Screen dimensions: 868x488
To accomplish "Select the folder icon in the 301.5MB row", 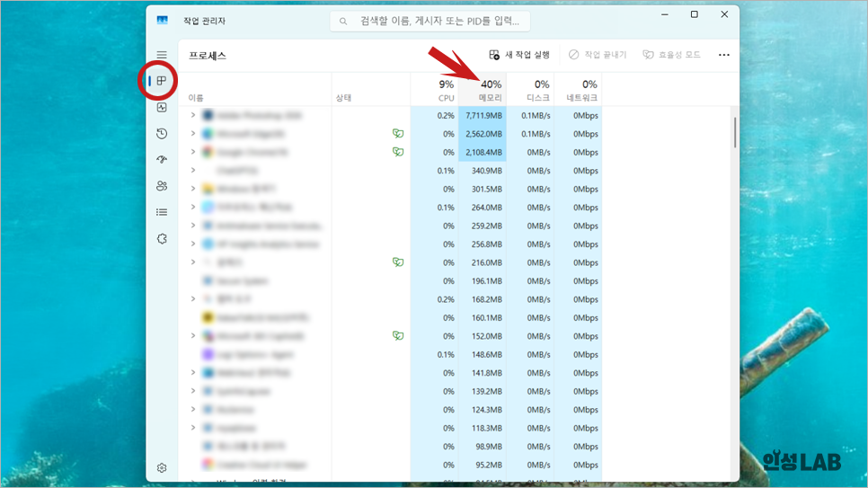I will [x=208, y=189].
